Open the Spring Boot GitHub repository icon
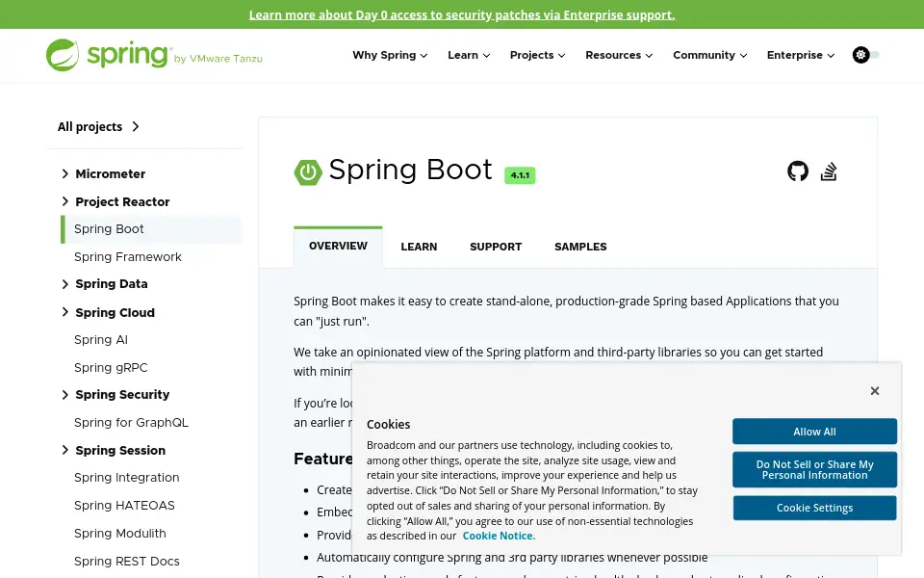The width and height of the screenshot is (924, 578). tap(798, 171)
